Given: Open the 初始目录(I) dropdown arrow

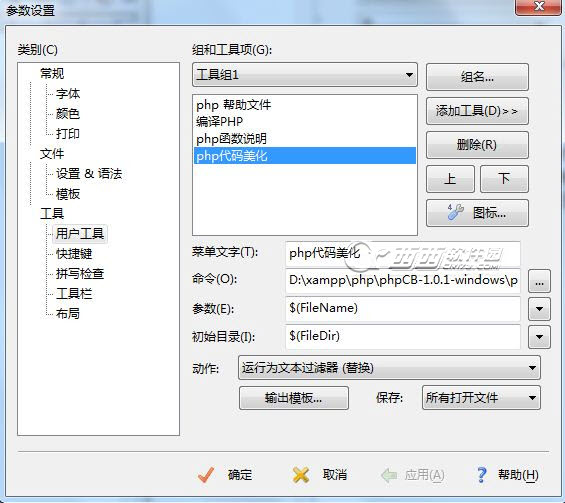Looking at the screenshot, I should [539, 337].
